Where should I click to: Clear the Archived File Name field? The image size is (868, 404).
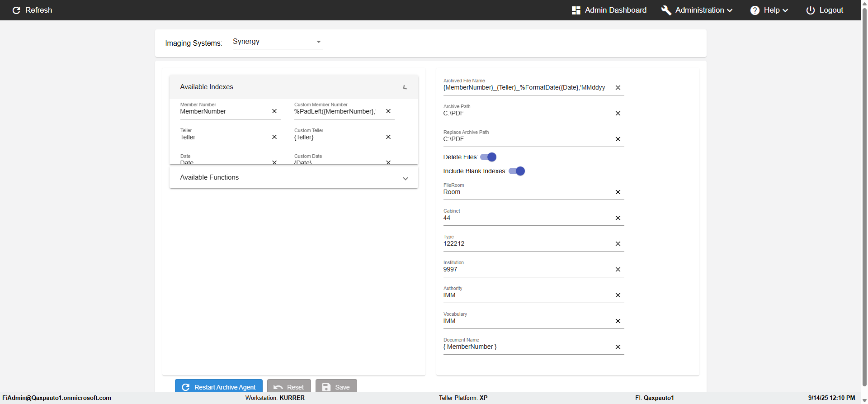pos(618,88)
